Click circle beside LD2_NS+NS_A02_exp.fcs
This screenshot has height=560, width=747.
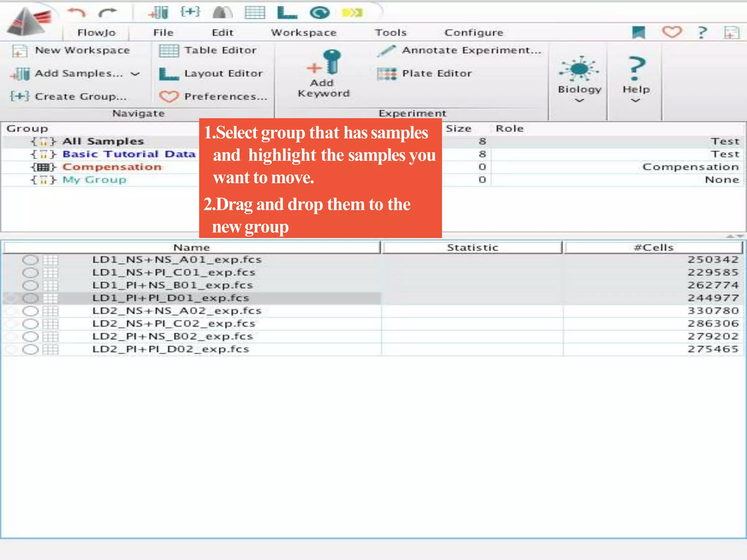pyautogui.click(x=30, y=311)
